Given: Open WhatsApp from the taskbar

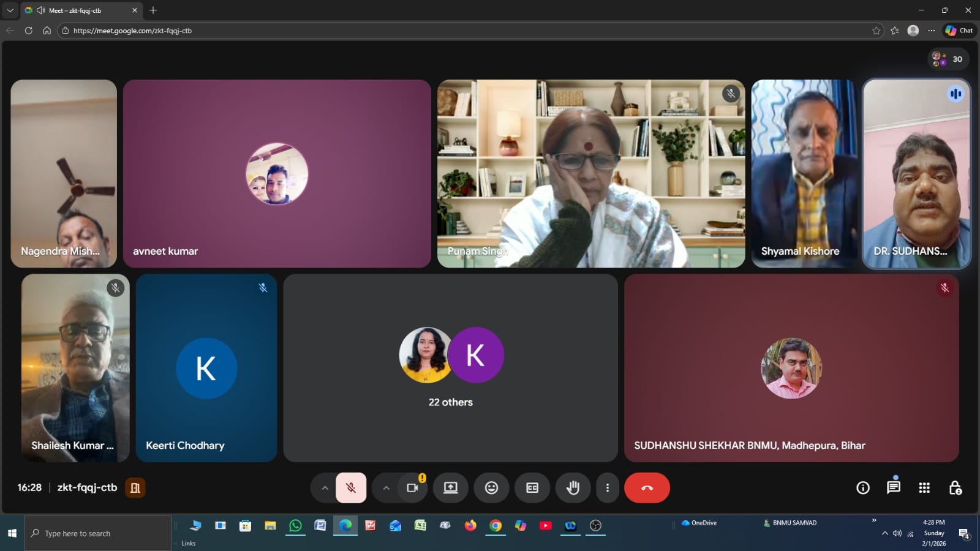Looking at the screenshot, I should pos(295,526).
